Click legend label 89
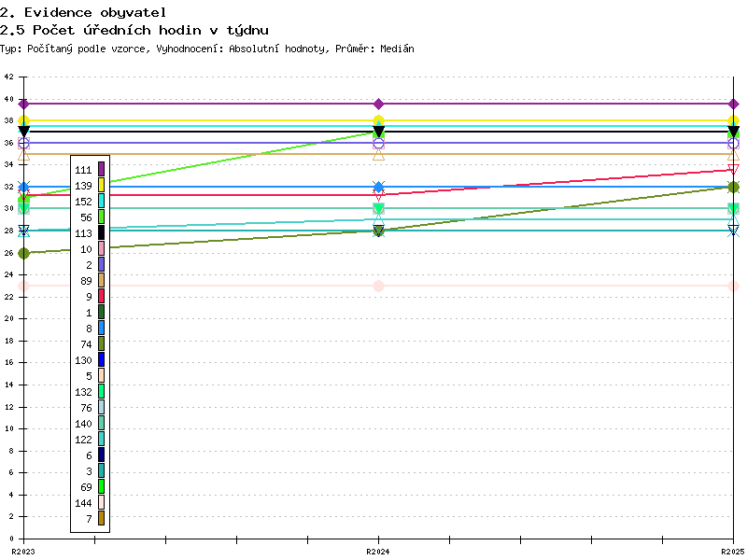Viewport: 747px width, 560px height. pos(86,280)
